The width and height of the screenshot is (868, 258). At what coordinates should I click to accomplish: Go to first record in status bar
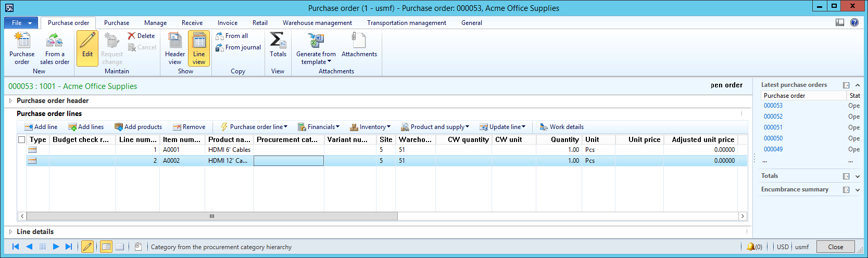(16, 247)
